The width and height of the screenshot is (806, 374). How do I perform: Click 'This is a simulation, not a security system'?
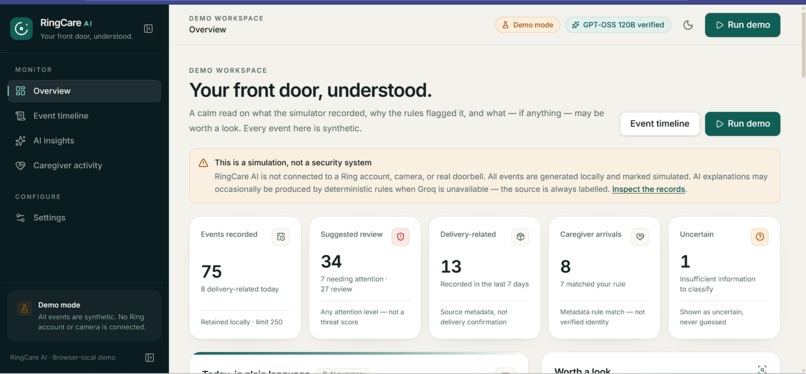pyautogui.click(x=293, y=163)
